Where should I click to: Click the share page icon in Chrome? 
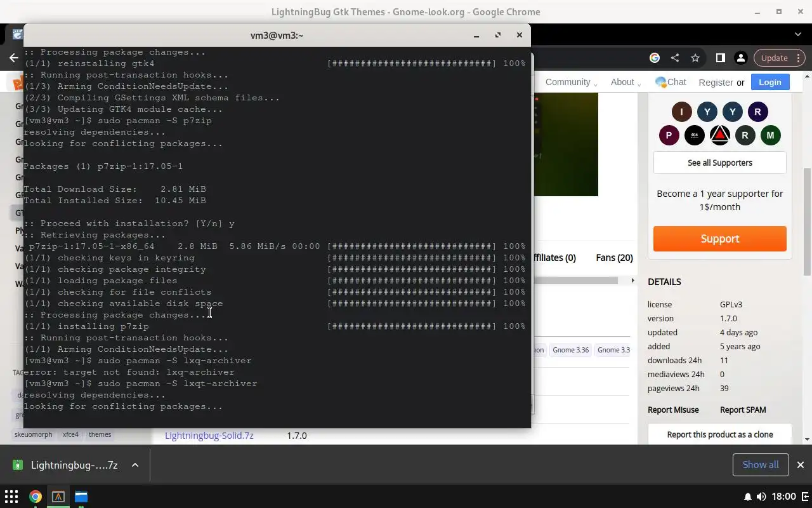click(675, 58)
